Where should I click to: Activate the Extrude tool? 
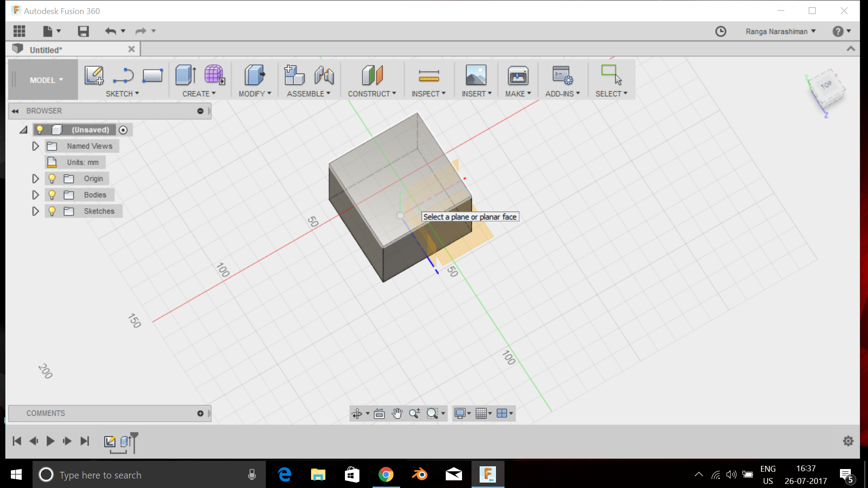pyautogui.click(x=185, y=75)
